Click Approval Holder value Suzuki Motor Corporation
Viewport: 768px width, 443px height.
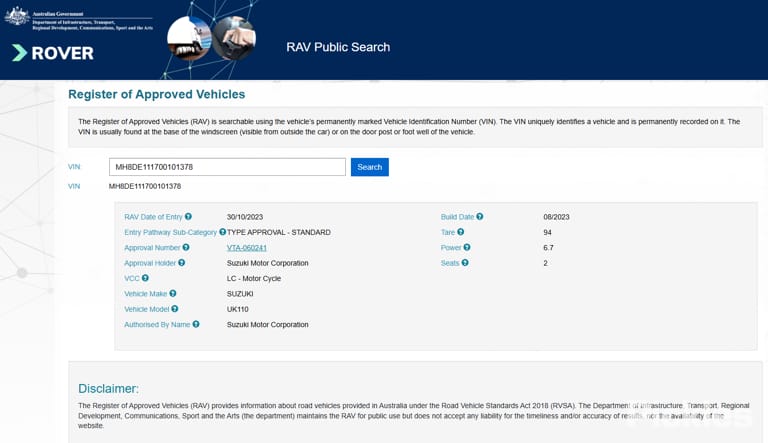coord(268,263)
